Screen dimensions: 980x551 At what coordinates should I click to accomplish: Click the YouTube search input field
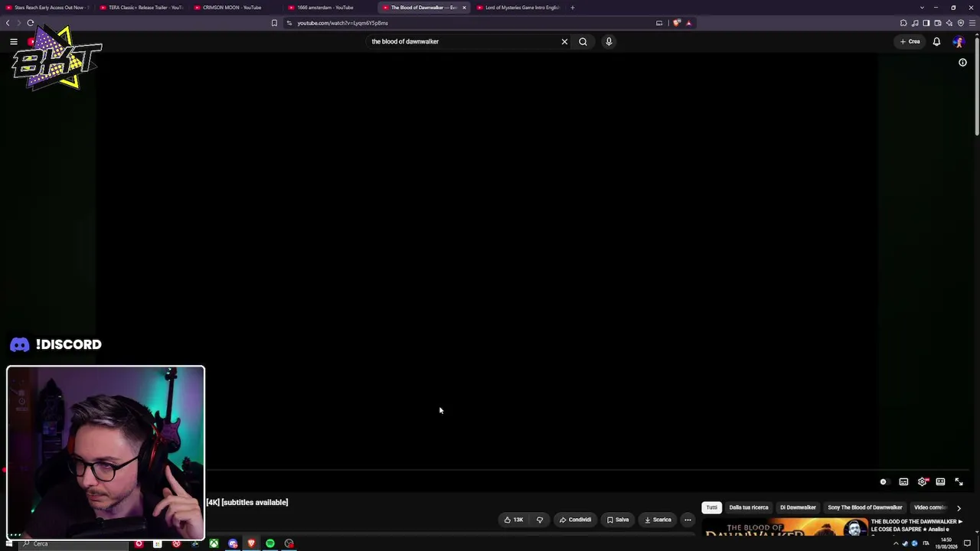pyautogui.click(x=463, y=41)
